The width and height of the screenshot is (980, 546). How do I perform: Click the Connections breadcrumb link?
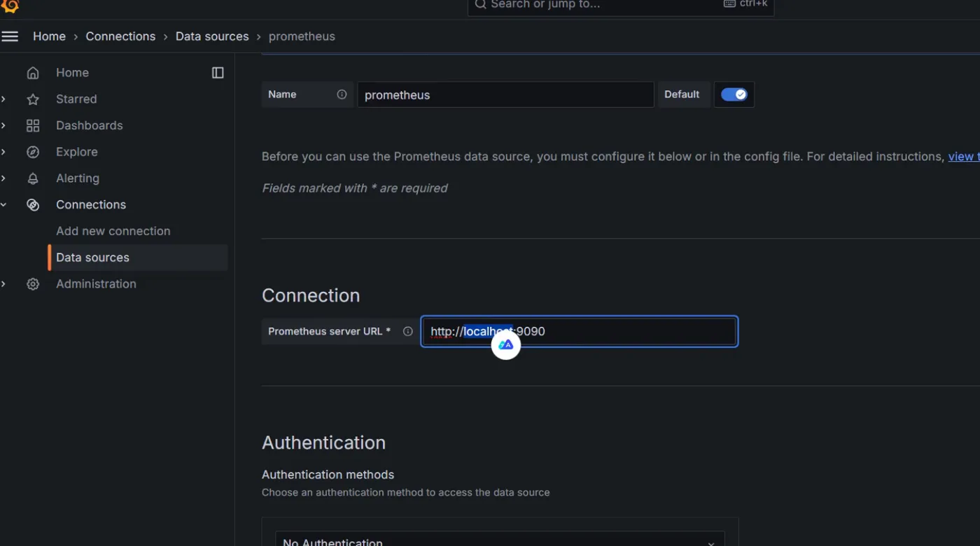coord(120,36)
